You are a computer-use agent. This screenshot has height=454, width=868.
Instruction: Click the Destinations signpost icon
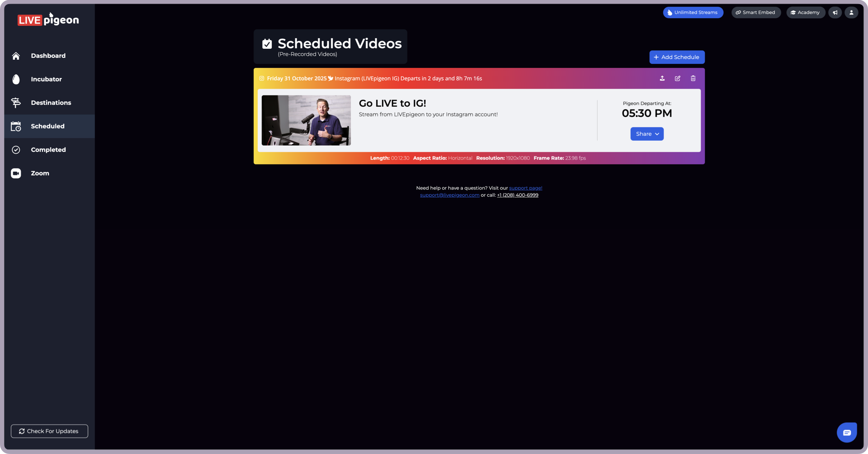16,103
